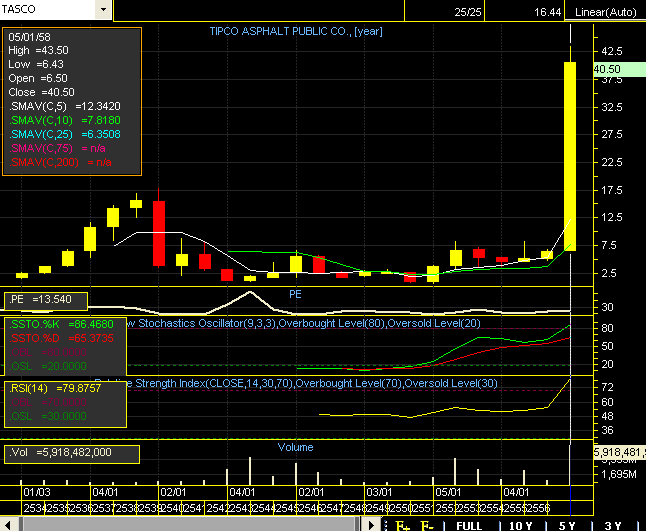Click the 05/01/58 date in data box

29,37
